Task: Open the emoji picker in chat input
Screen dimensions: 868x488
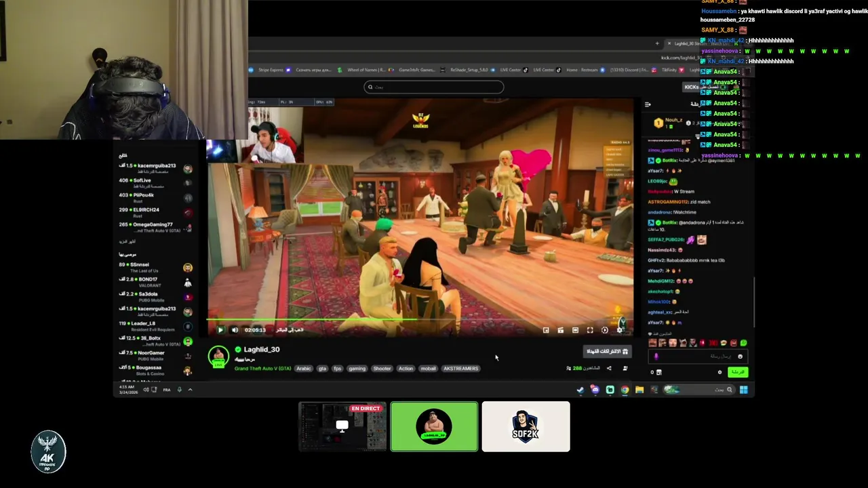Action: (x=740, y=357)
